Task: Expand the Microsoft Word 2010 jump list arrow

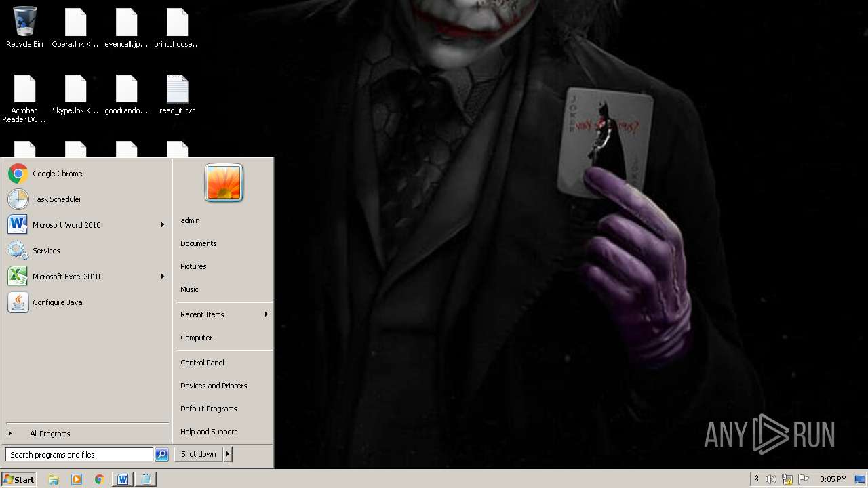Action: point(163,225)
